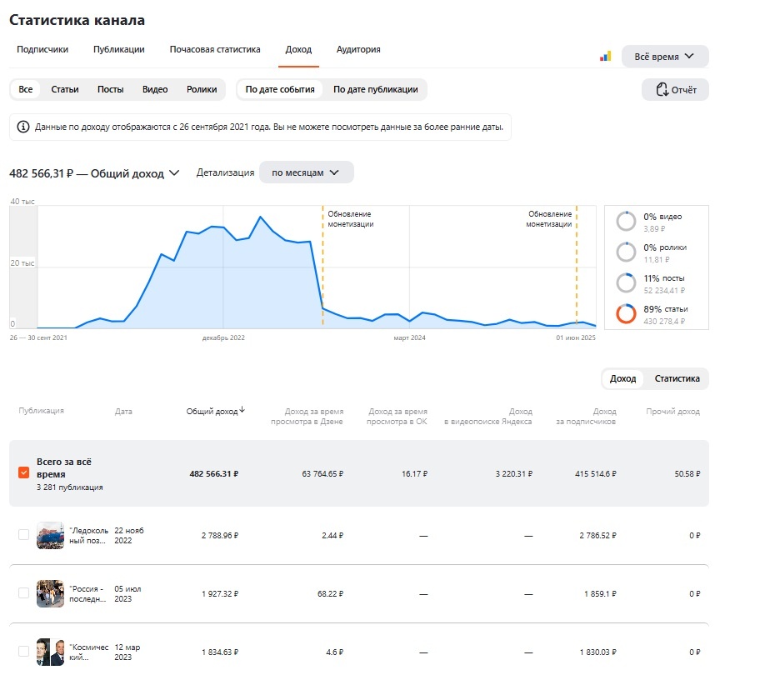Click the Россия - последн... publication title

point(87,593)
